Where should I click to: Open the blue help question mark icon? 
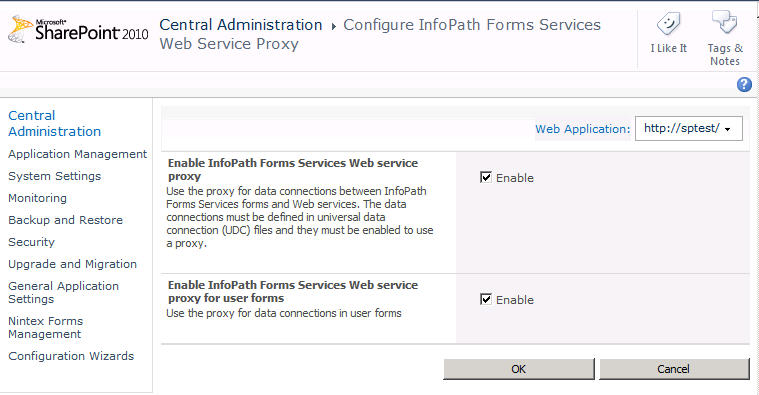pyautogui.click(x=744, y=85)
